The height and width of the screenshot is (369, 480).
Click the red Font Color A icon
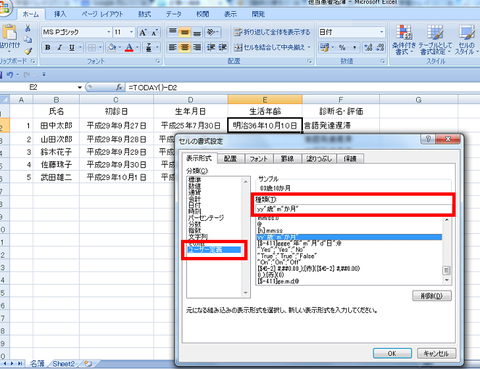click(129, 48)
